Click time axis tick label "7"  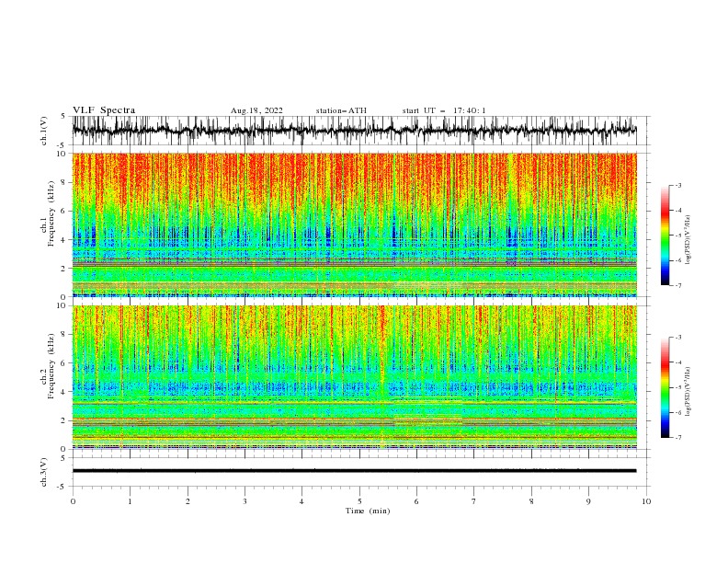point(474,501)
